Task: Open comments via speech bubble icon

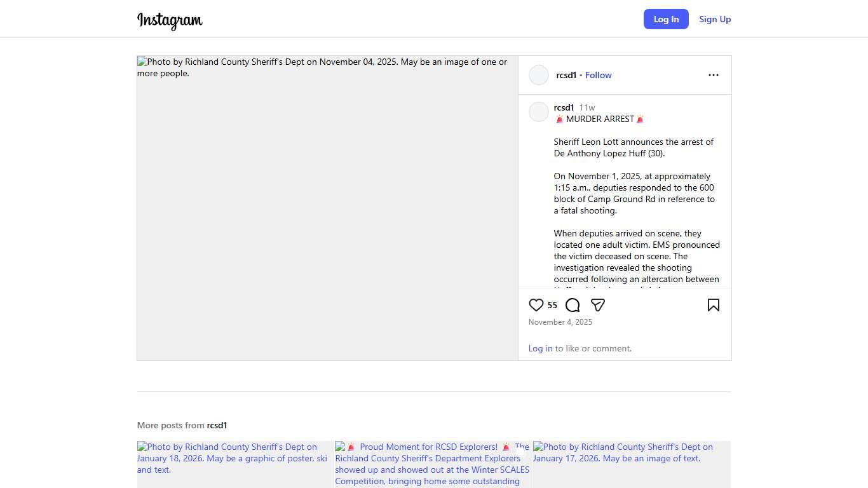Action: 573,305
